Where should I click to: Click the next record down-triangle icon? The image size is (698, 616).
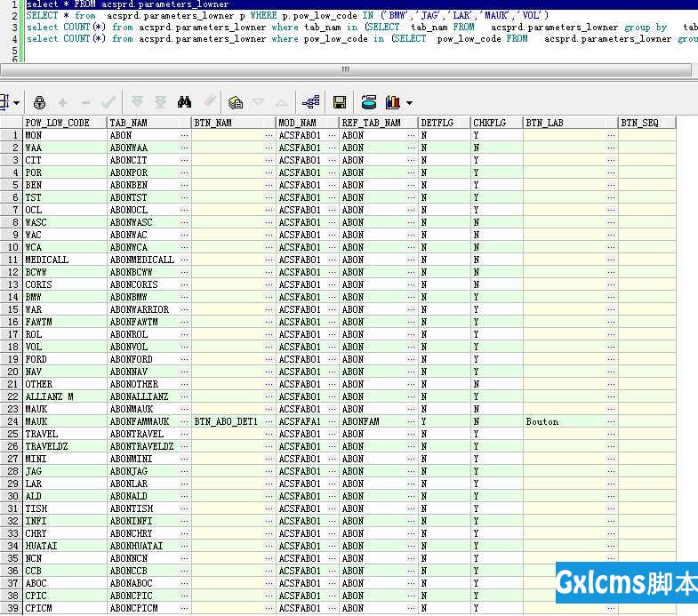click(x=258, y=102)
